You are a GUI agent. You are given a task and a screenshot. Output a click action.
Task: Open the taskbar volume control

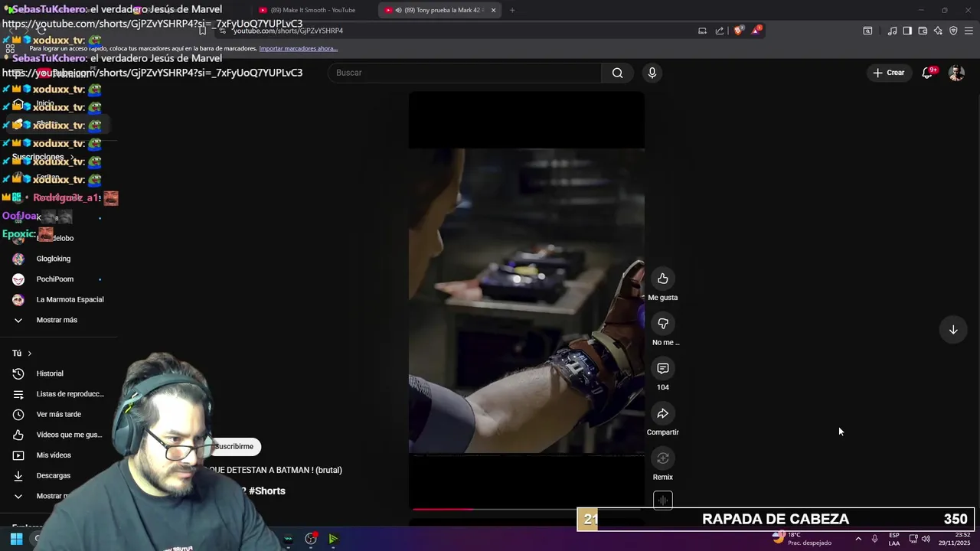pos(926,539)
